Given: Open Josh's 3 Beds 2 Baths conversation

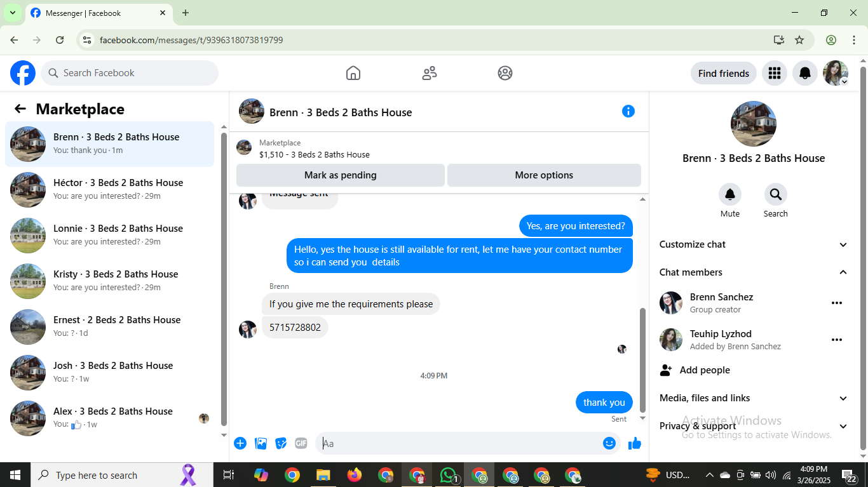Looking at the screenshot, I should (109, 373).
